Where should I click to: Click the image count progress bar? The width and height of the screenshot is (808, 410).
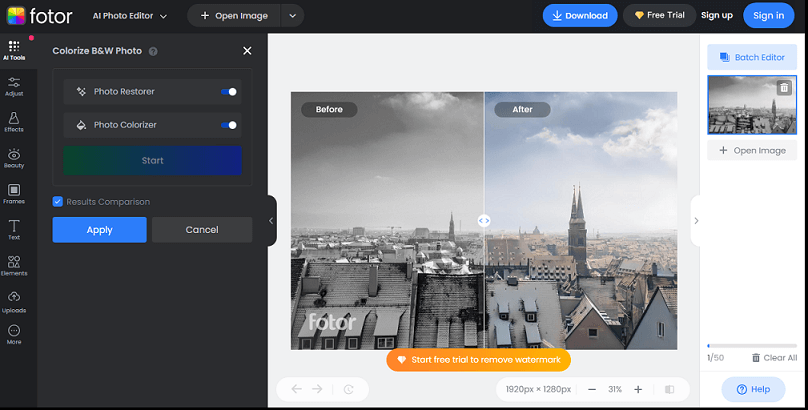[x=752, y=346]
